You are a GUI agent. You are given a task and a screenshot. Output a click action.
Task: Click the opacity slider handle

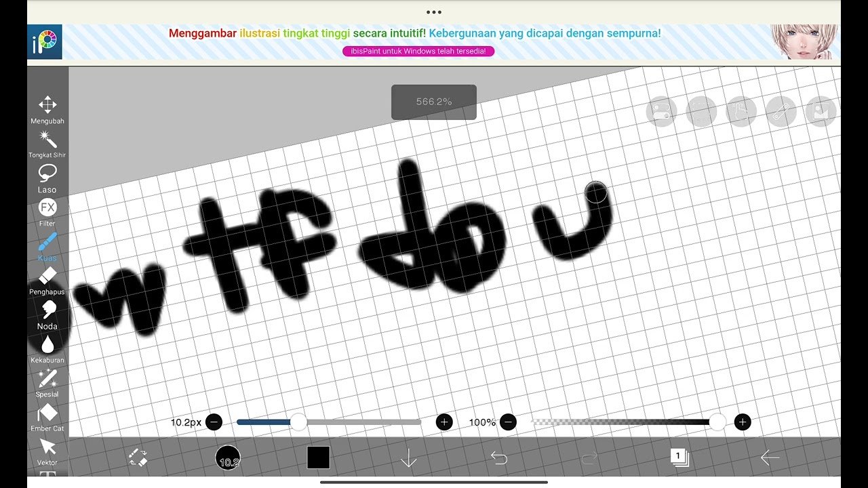[x=717, y=422]
